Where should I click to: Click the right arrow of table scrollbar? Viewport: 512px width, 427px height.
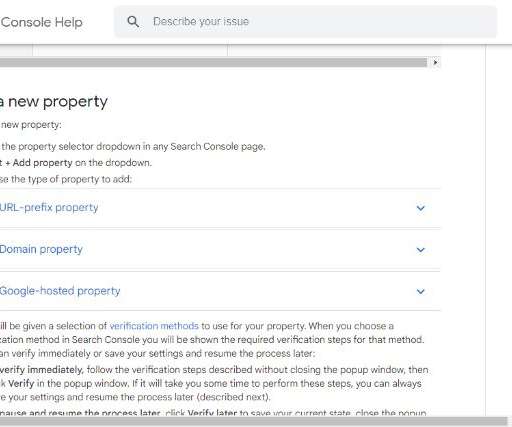pos(435,62)
